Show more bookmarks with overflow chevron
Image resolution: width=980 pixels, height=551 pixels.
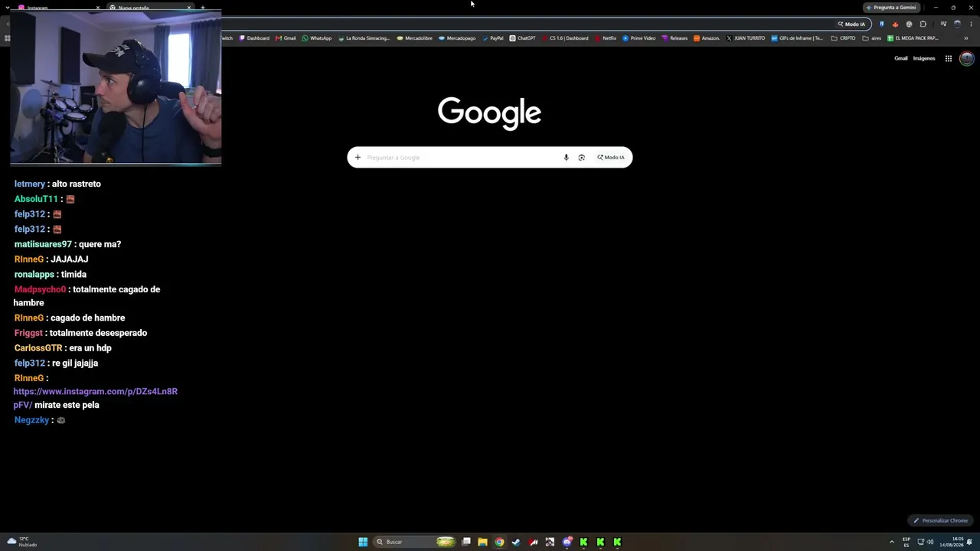pos(966,38)
